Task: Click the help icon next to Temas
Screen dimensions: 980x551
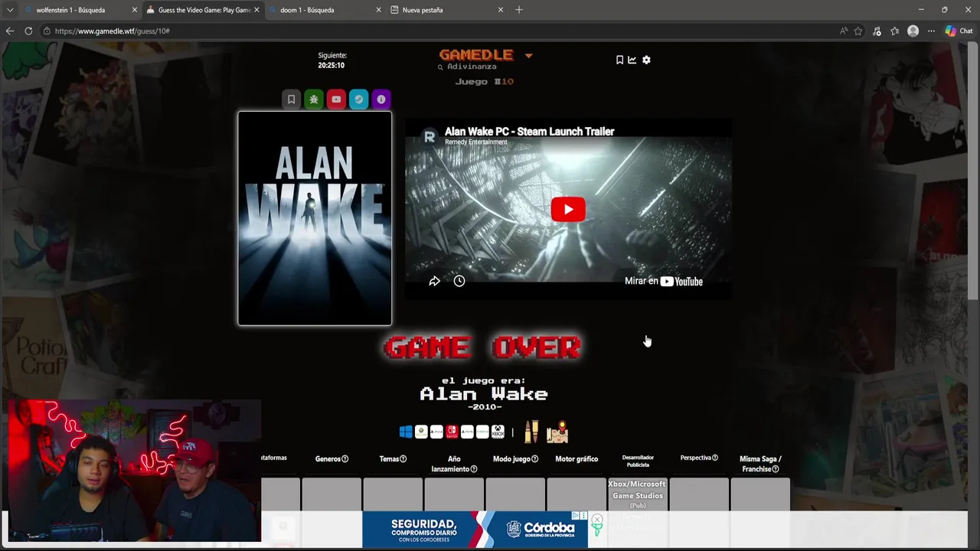Action: [x=403, y=459]
